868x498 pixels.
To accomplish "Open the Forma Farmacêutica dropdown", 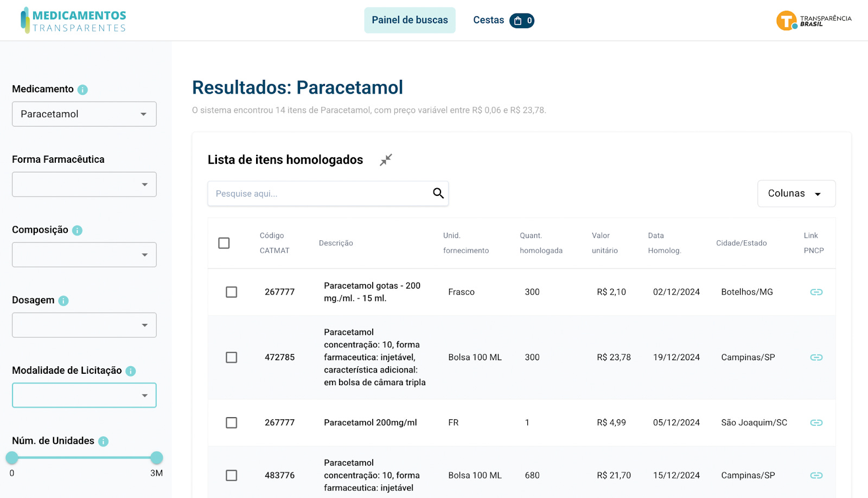I will pos(84,184).
